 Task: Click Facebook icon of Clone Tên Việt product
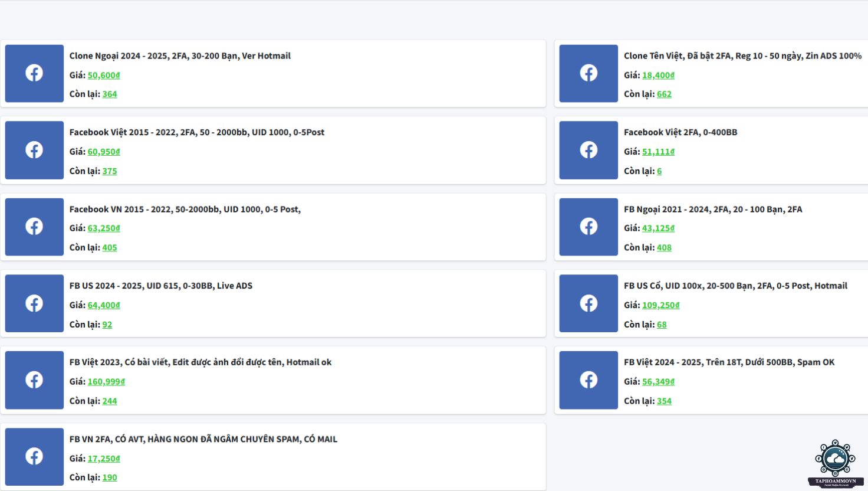(x=588, y=73)
